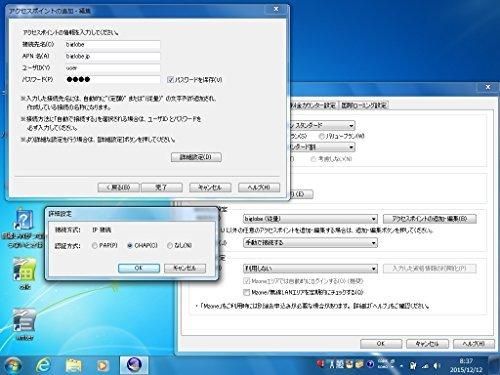Click the Finish button in access point dialog
This screenshot has height=375, width=500.
[162, 187]
